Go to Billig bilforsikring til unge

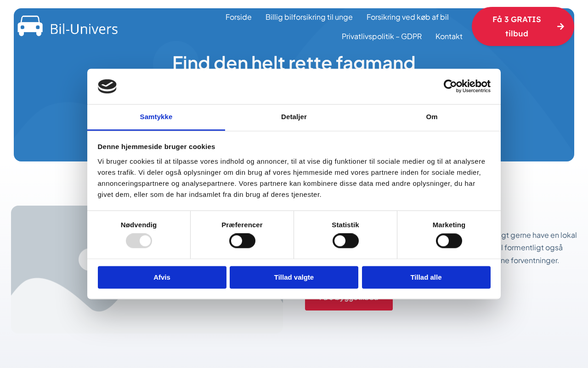pyautogui.click(x=309, y=17)
